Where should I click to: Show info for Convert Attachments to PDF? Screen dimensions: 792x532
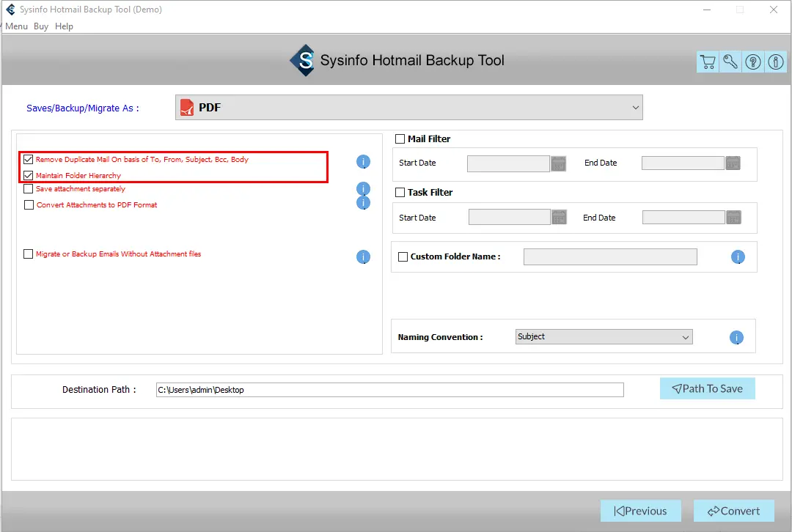click(363, 203)
